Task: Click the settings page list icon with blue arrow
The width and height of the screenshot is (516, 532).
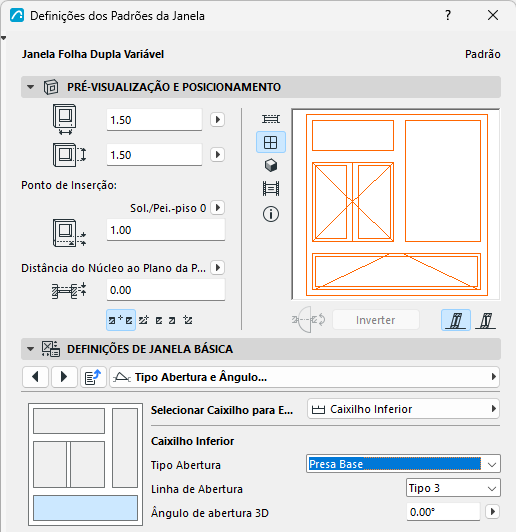Action: point(93,377)
